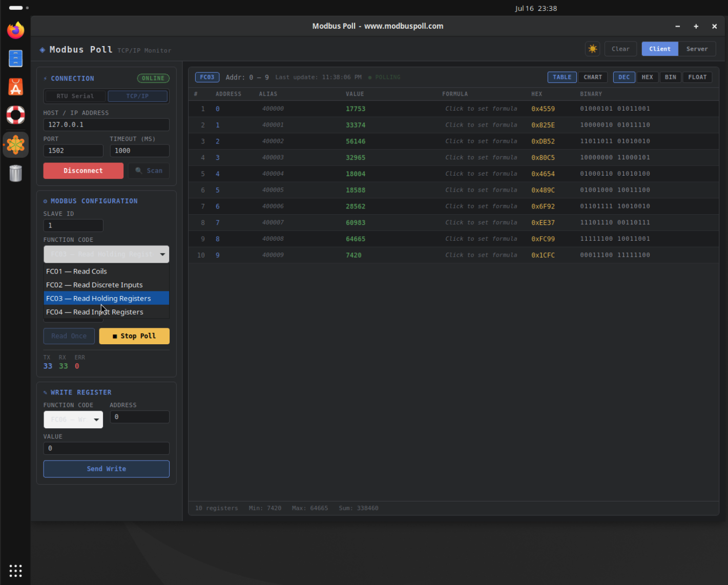Show values in BIN format
The width and height of the screenshot is (728, 585).
coord(670,77)
